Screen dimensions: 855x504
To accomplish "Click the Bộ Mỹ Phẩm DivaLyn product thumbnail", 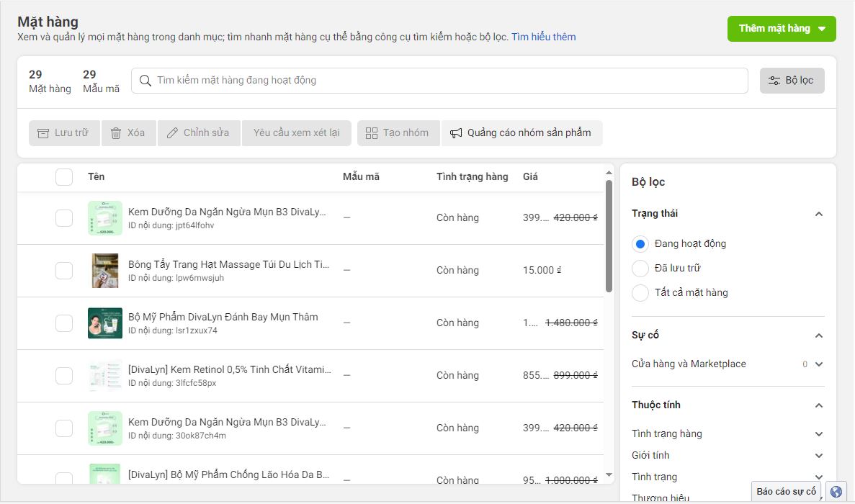I will point(105,323).
